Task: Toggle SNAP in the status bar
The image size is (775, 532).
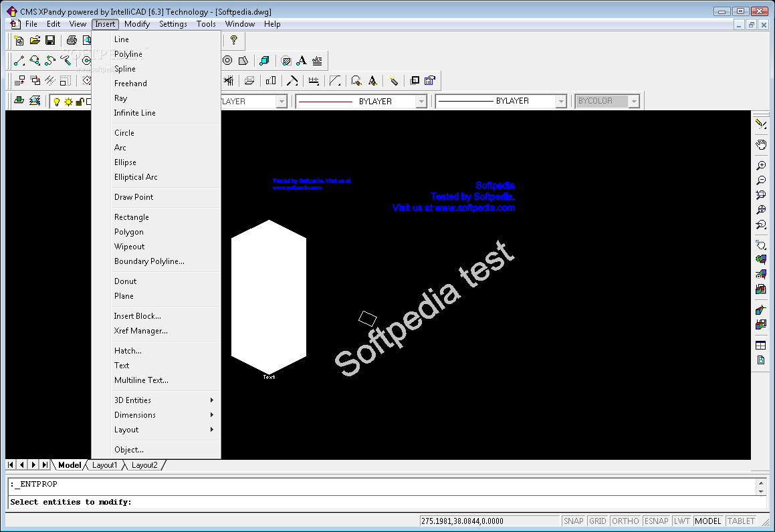Action: [573, 521]
